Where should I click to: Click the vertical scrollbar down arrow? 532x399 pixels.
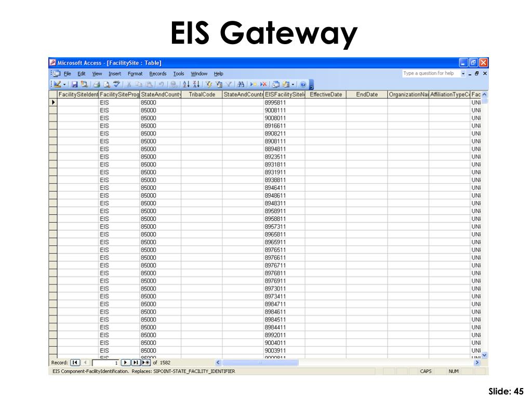point(485,355)
